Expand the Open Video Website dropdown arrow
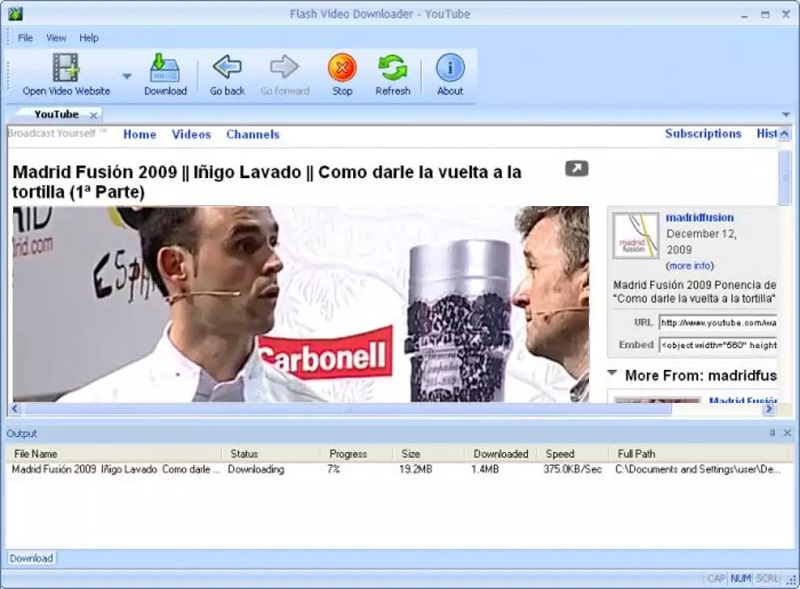This screenshot has width=800, height=589. pos(127,76)
